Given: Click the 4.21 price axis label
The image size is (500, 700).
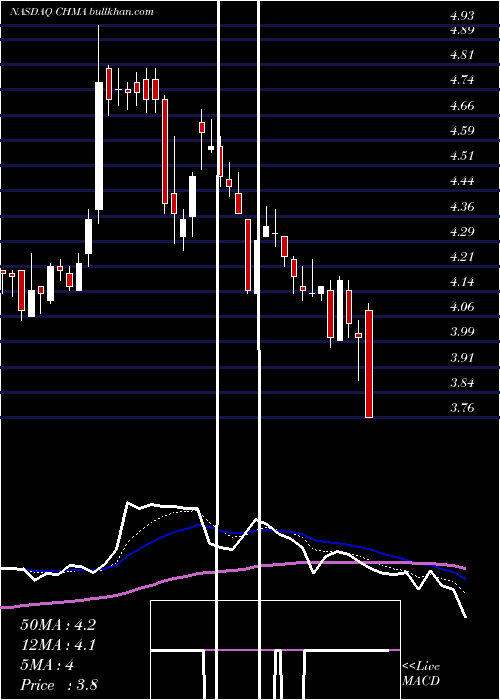Looking at the screenshot, I should click(462, 257).
